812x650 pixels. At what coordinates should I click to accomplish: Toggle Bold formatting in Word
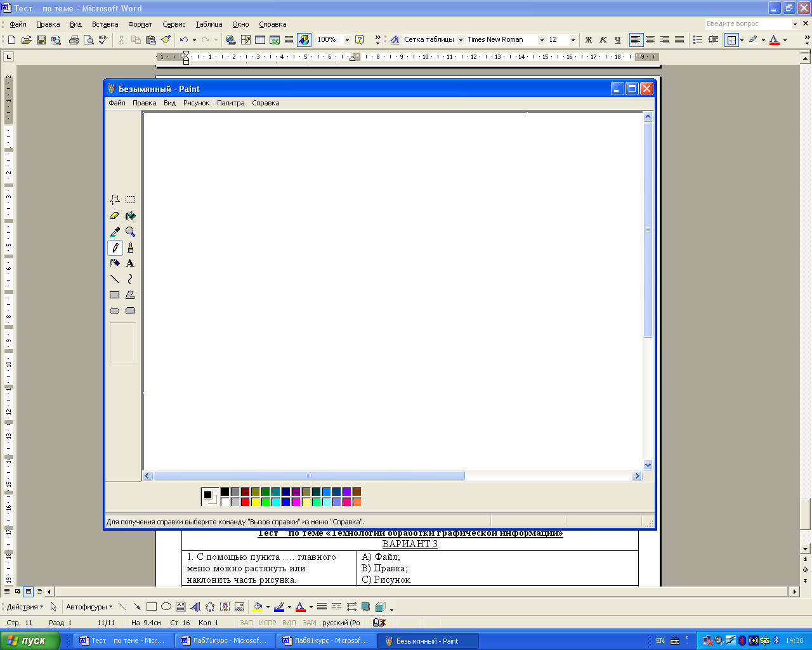(x=588, y=40)
